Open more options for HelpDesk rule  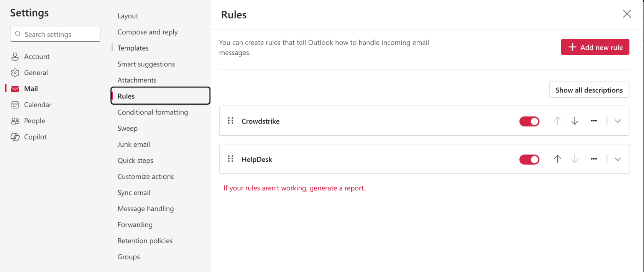(x=594, y=159)
